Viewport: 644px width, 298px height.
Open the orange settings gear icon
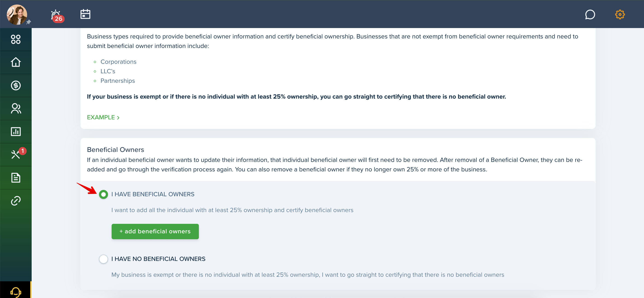620,14
